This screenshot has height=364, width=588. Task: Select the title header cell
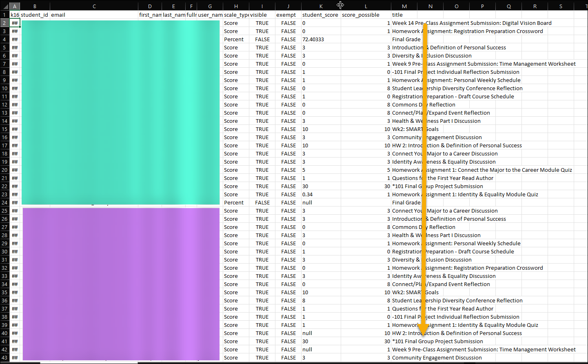[397, 15]
